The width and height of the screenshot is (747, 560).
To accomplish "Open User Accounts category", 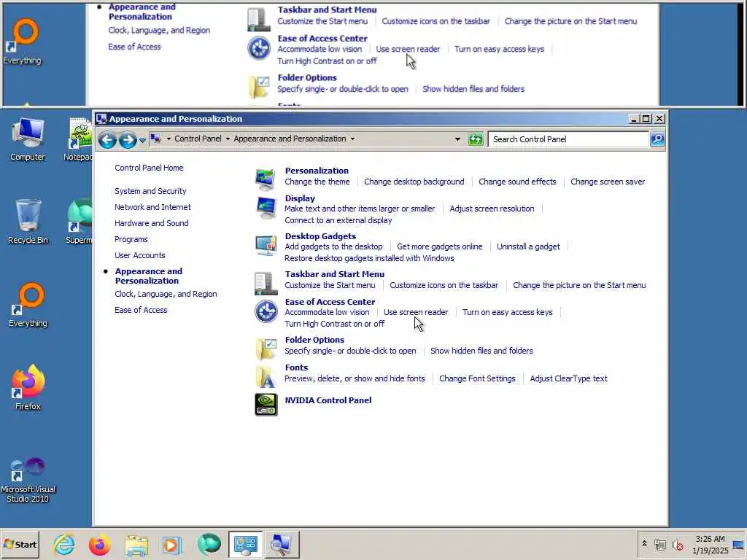I will coord(139,255).
